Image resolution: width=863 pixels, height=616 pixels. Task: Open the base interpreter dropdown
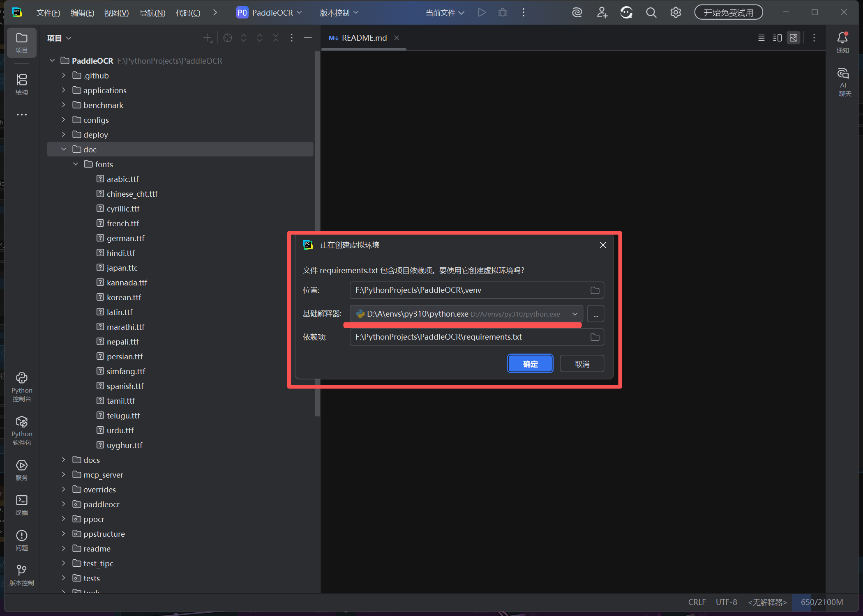coord(575,314)
